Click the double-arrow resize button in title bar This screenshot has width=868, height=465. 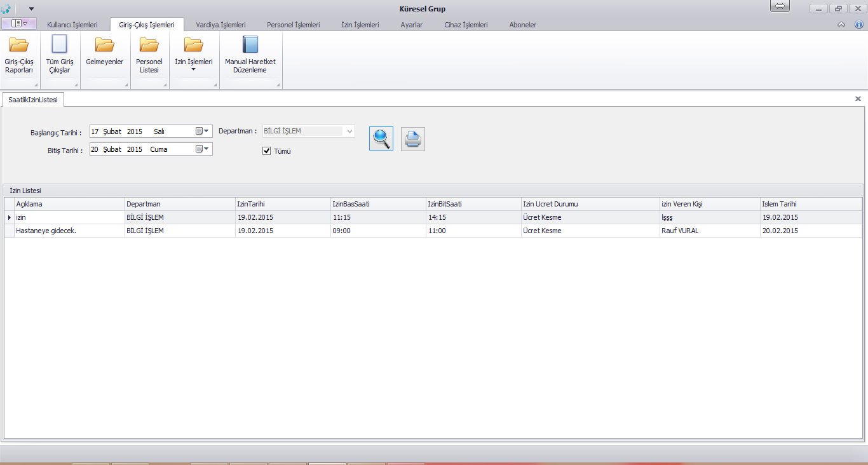coord(780,6)
